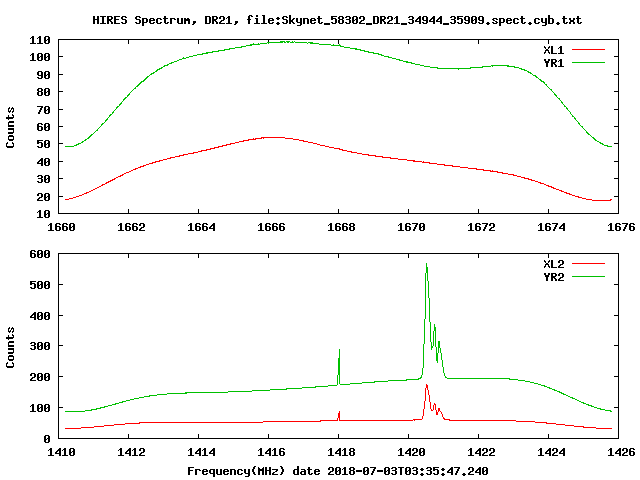Select the XL1 legend label
Viewport: 640px width, 480px height.
coord(553,50)
